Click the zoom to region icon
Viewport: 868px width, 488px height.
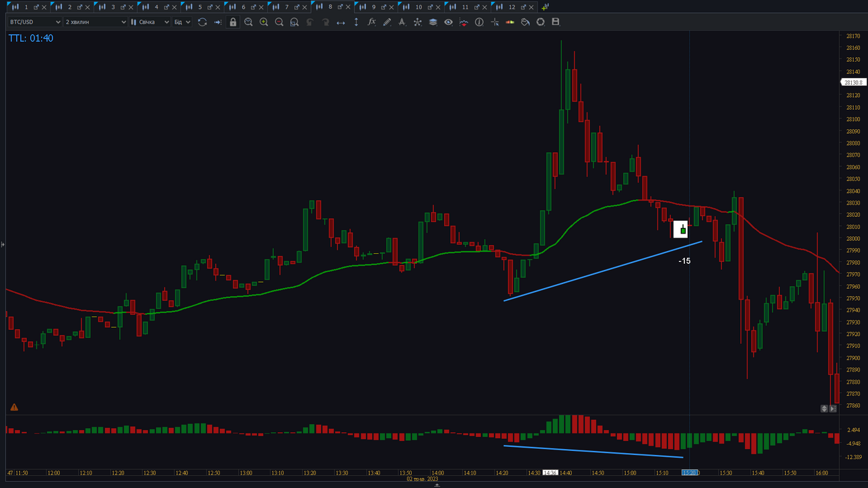[294, 22]
